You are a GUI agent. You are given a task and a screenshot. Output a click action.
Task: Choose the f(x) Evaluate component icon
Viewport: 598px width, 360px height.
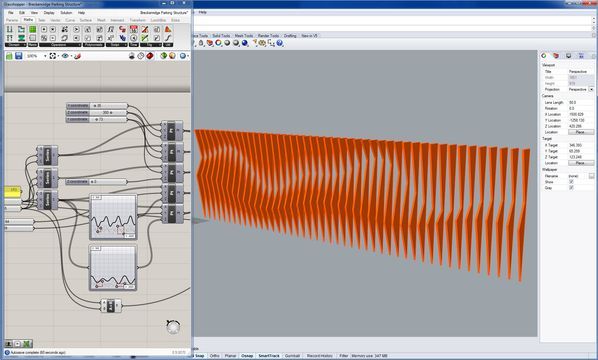tap(111, 29)
